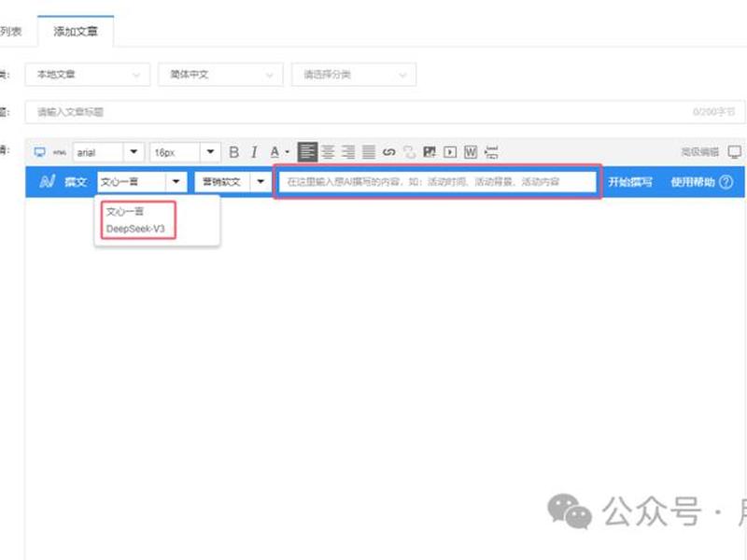The image size is (747, 560).
Task: Align text to the right
Action: pos(348,152)
